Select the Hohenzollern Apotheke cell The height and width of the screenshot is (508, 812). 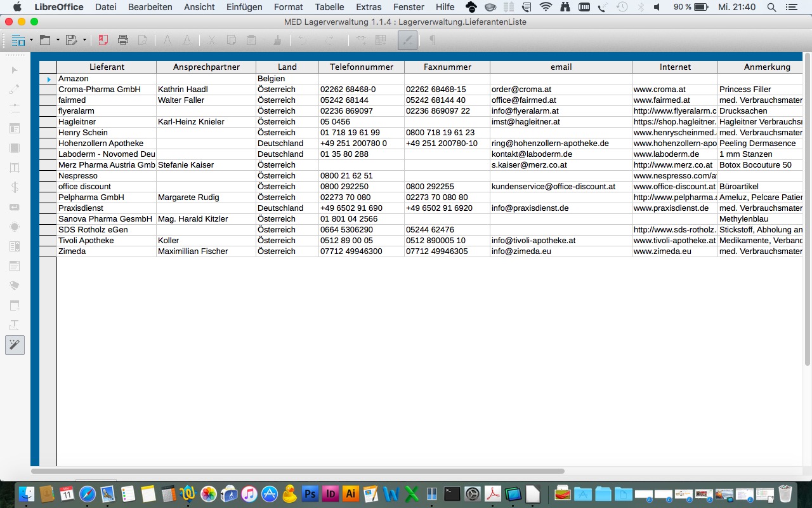(x=107, y=144)
